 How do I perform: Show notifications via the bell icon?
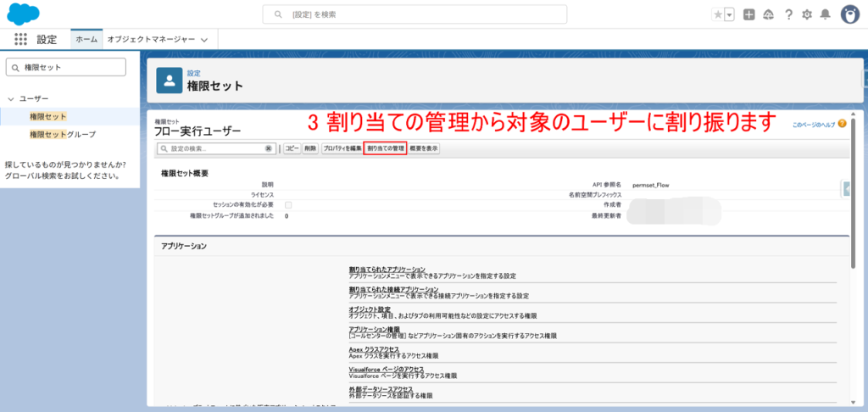825,14
